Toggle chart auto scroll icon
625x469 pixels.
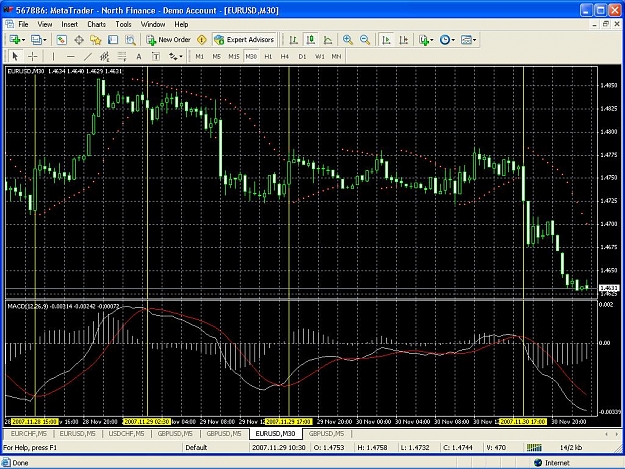(386, 40)
